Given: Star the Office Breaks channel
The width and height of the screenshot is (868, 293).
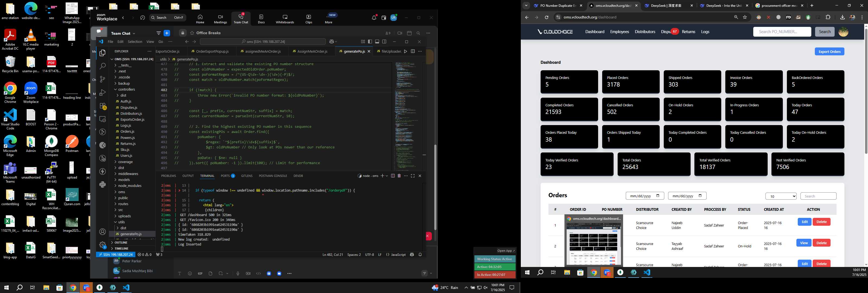Looking at the screenshot, I should 192,33.
